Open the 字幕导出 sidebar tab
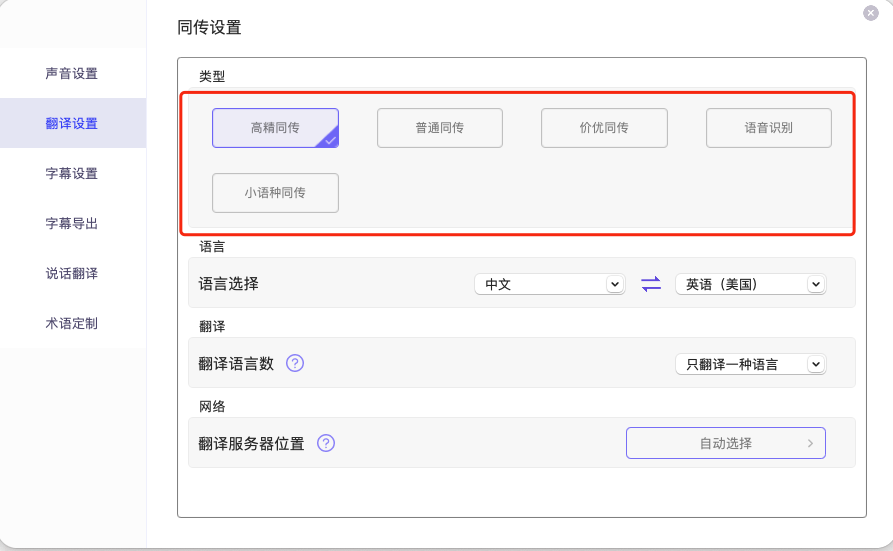Screen dimensions: 893x551 pyautogui.click(x=72, y=223)
